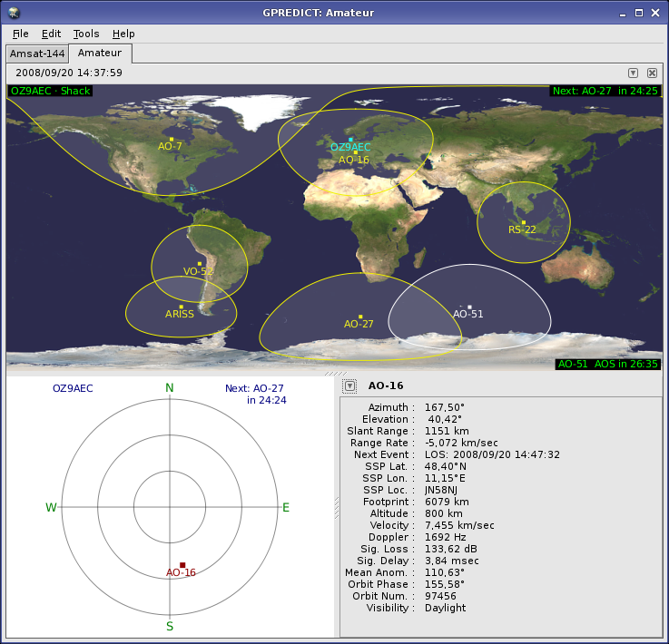Click the AO-16 heading in info panel
The height and width of the screenshot is (644, 669).
click(x=386, y=385)
